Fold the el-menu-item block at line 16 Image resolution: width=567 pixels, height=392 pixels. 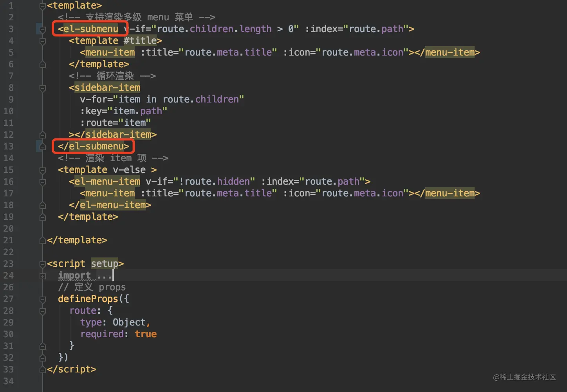[x=43, y=182]
